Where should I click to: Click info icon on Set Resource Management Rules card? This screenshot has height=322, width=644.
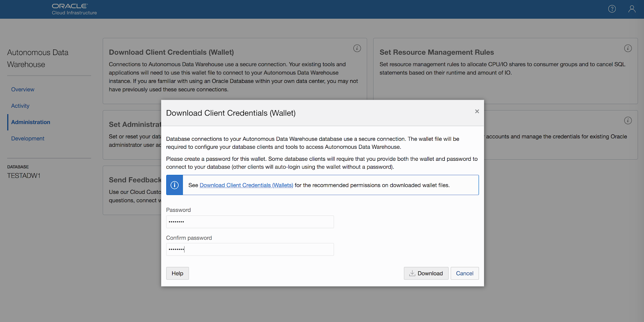tap(628, 48)
